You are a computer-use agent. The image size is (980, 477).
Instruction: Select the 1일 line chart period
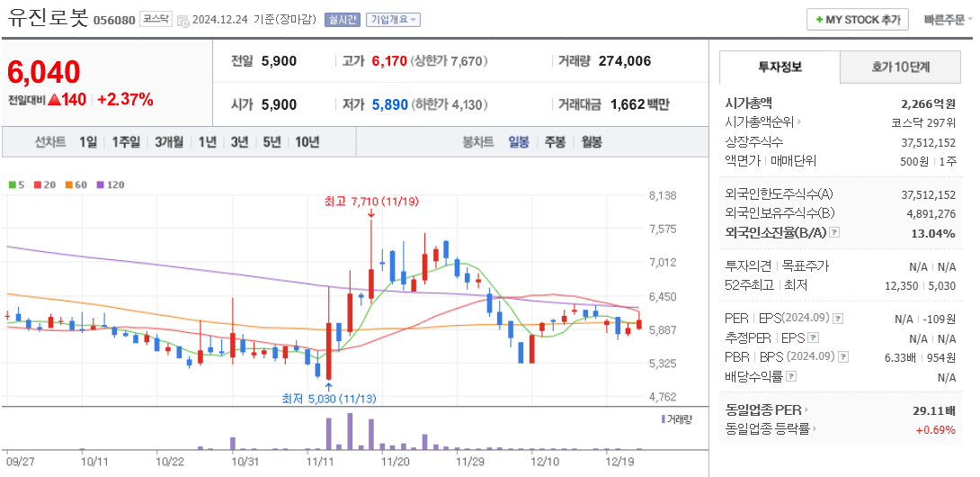88,142
